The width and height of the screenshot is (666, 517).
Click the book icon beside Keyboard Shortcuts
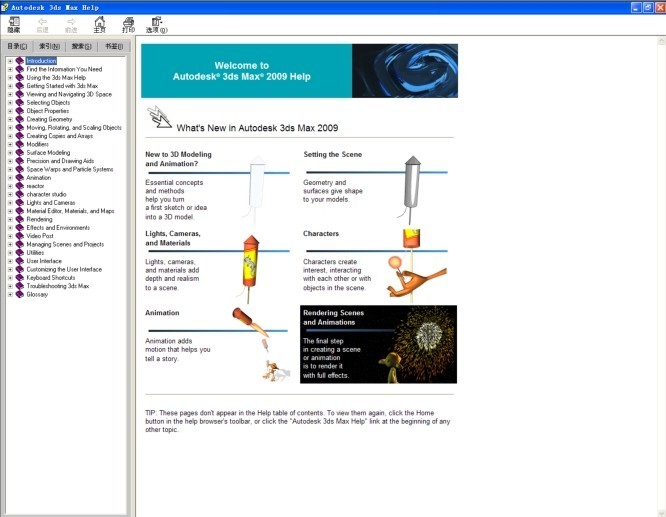pos(20,277)
